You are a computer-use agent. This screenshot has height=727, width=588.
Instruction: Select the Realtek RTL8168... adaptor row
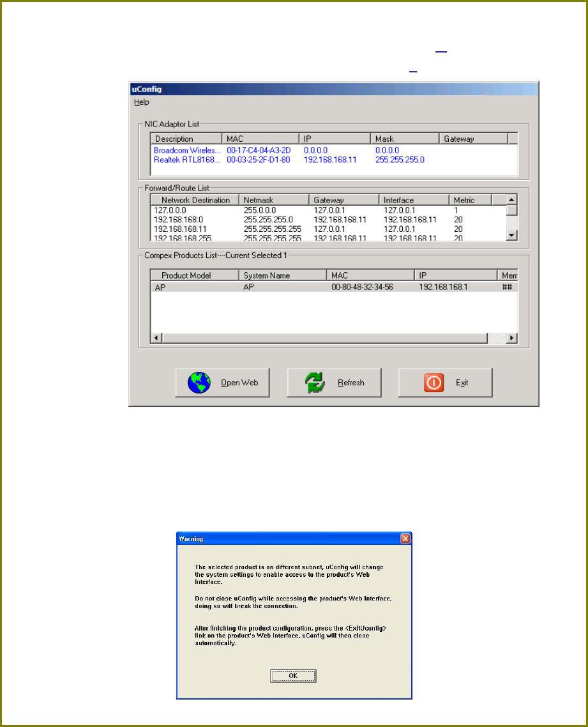click(x=334, y=160)
